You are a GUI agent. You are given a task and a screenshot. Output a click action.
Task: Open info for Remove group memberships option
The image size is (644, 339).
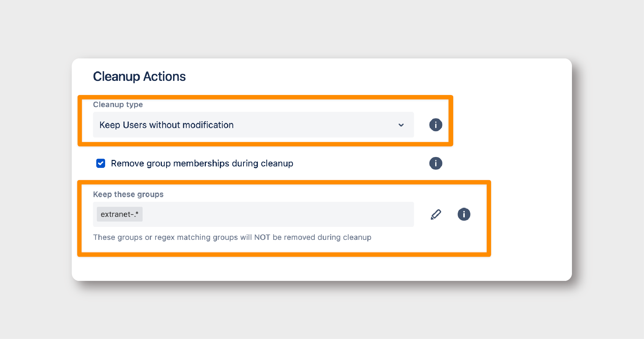(x=436, y=163)
